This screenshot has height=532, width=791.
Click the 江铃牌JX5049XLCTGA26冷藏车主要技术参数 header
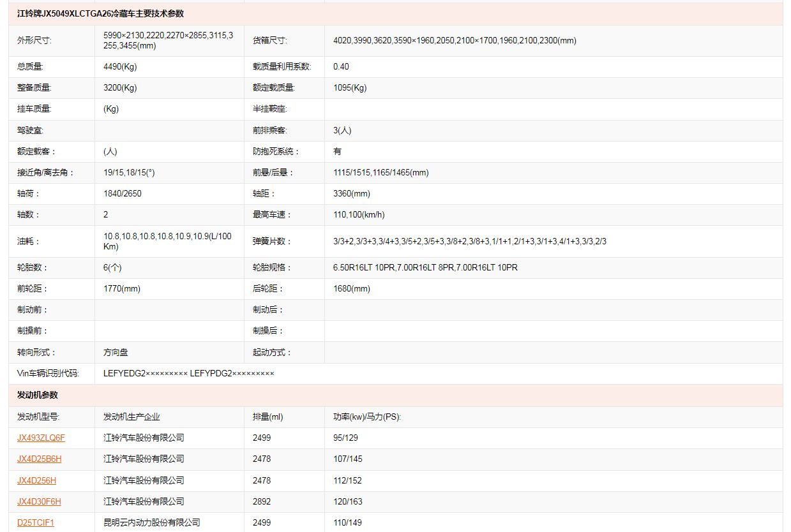point(100,14)
